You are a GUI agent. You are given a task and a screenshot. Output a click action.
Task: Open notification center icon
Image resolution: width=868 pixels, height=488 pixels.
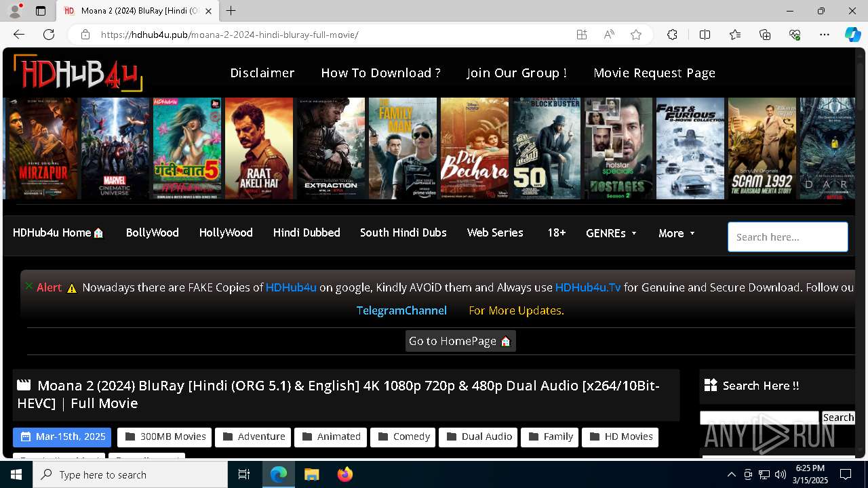tap(846, 474)
